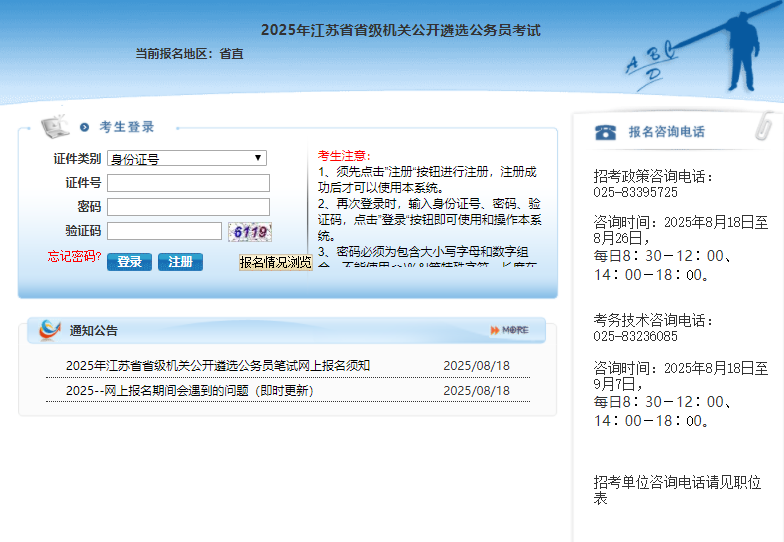
Task: Select the 验证码 text box
Action: click(x=164, y=231)
